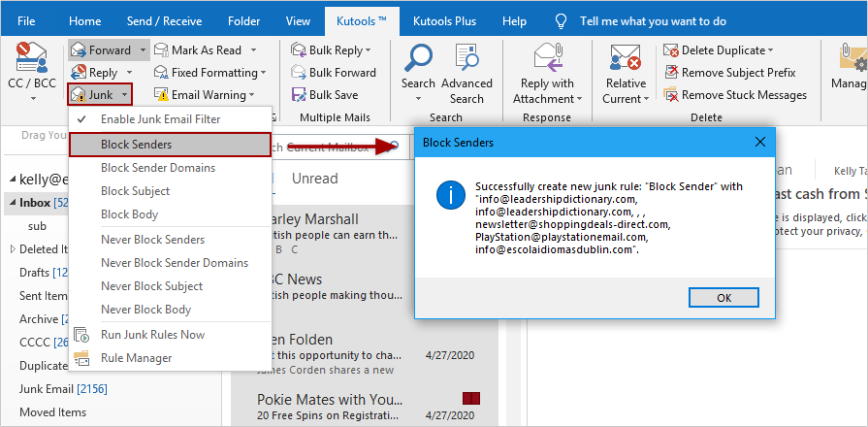
Task: Expand Fixed Formatting dropdown arrow
Action: pyautogui.click(x=264, y=73)
